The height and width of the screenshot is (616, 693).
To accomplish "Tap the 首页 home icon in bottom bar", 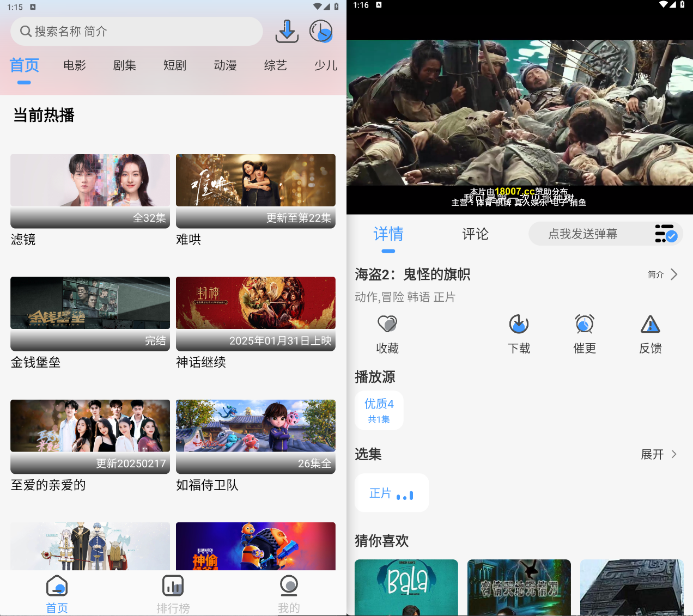I will 57,586.
